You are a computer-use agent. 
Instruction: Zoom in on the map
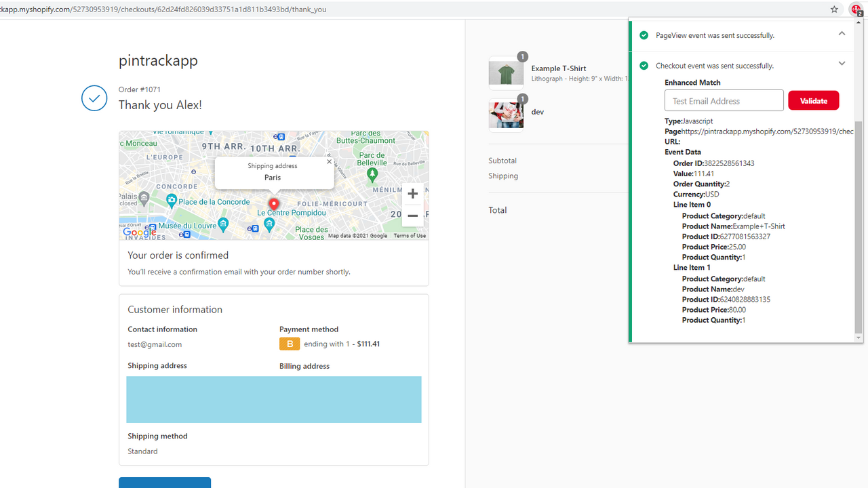(412, 194)
